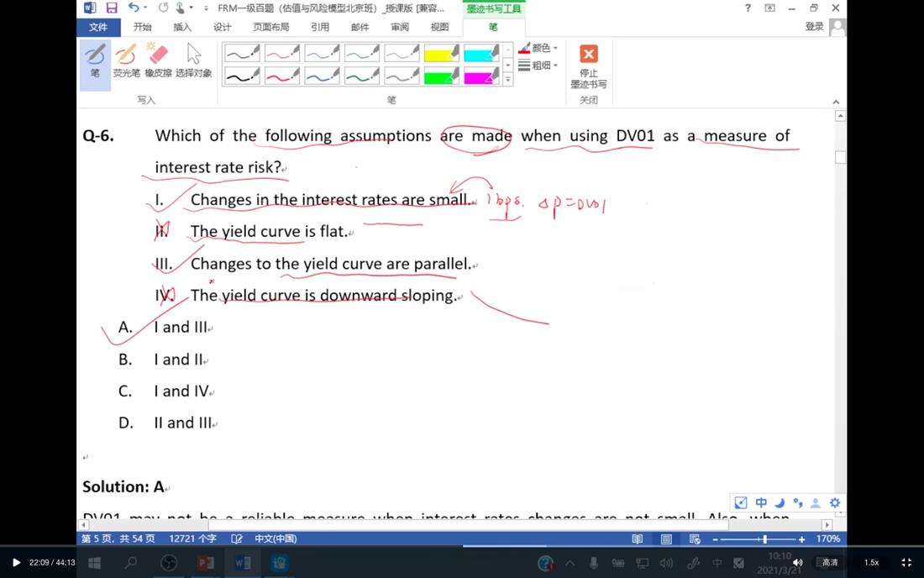Open the pen Thickness (粗细) dropdown
924x578 pixels.
(538, 66)
